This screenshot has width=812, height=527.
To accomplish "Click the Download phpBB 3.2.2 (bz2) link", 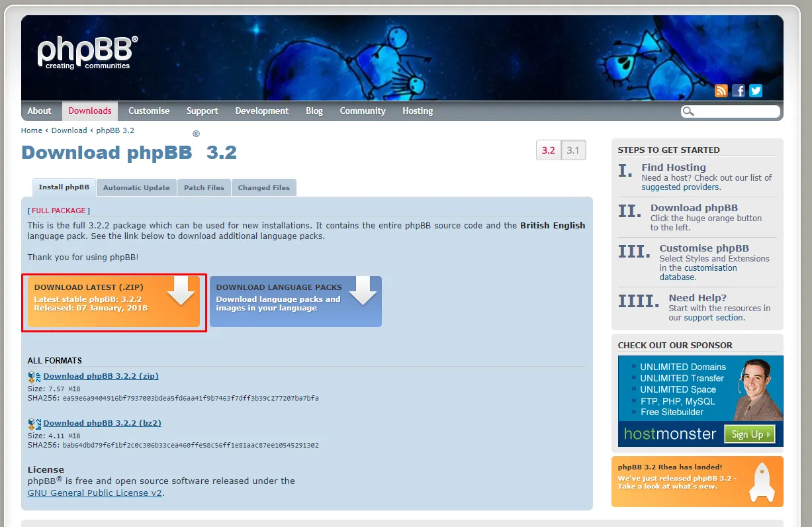I will point(103,423).
